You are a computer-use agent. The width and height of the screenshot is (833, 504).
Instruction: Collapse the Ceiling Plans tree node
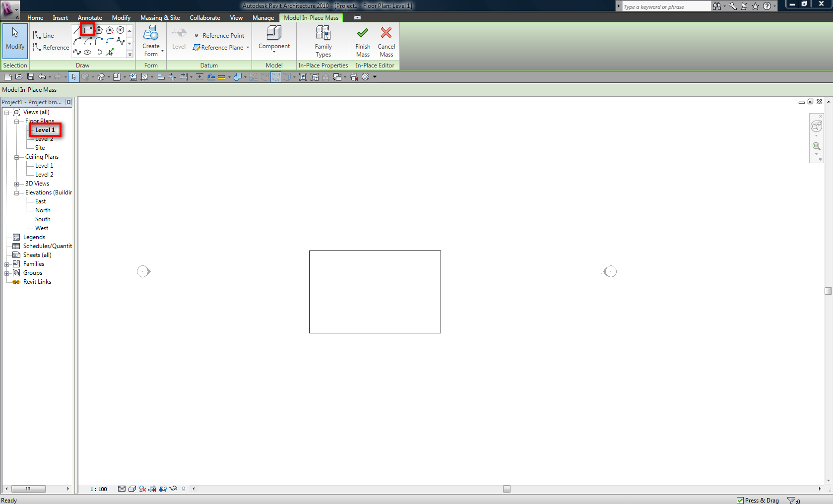click(x=16, y=157)
